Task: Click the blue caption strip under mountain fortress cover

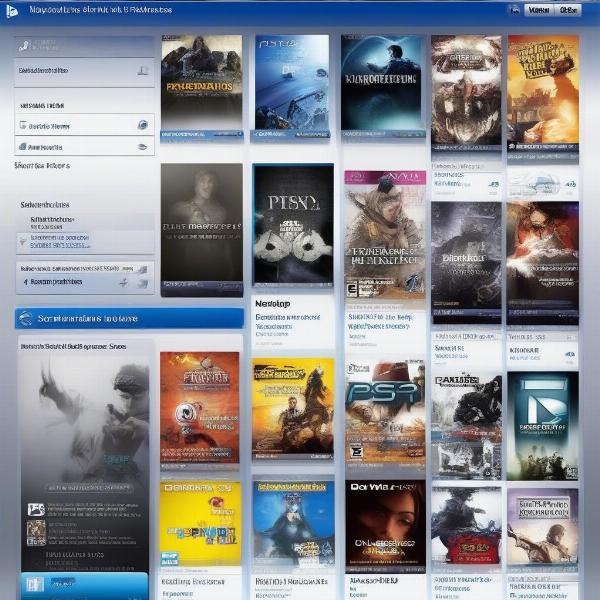Action: pos(202,134)
